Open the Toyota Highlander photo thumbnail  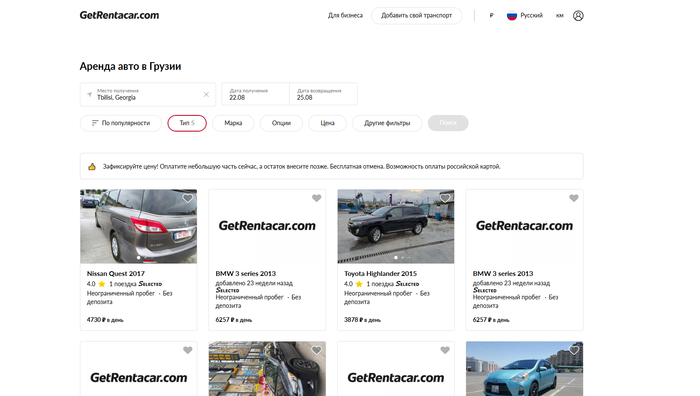pos(396,226)
